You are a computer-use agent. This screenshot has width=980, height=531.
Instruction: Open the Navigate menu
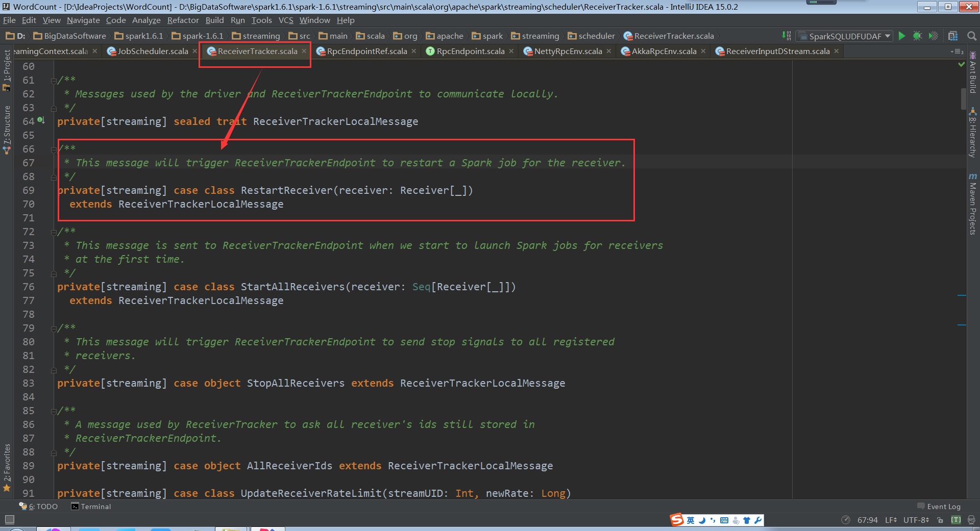click(83, 20)
